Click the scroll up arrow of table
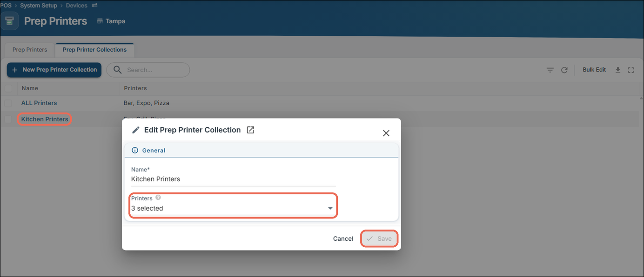The width and height of the screenshot is (644, 277). 641,98
